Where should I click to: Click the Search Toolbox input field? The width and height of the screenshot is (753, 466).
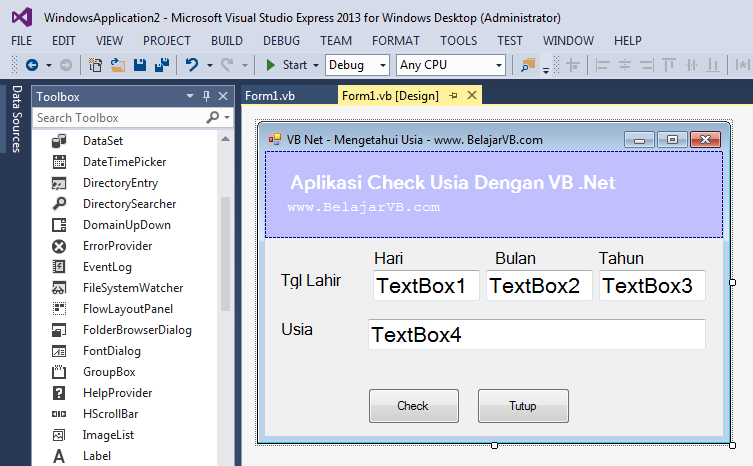(120, 118)
